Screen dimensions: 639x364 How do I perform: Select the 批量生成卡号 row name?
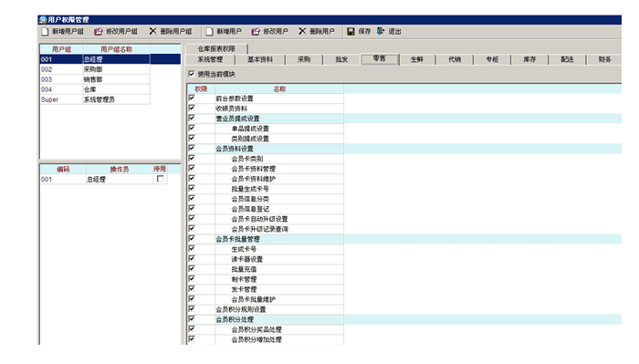(250, 189)
